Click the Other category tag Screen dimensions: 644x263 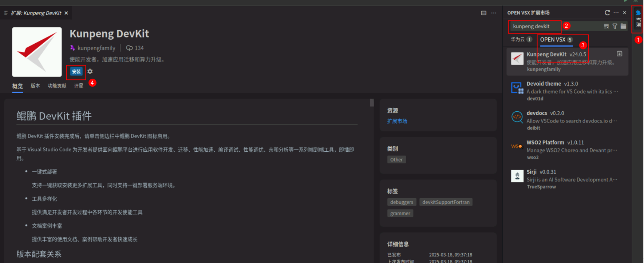click(396, 160)
